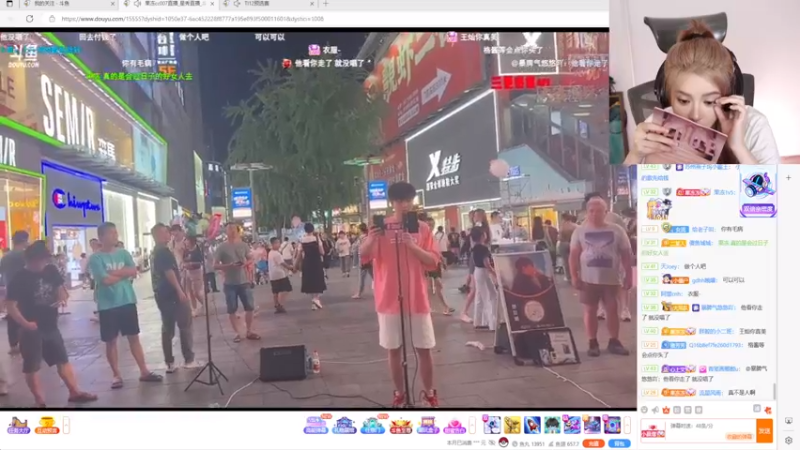The width and height of the screenshot is (800, 450).
Task: Mute the tab via speaker icon
Action: (138, 4)
